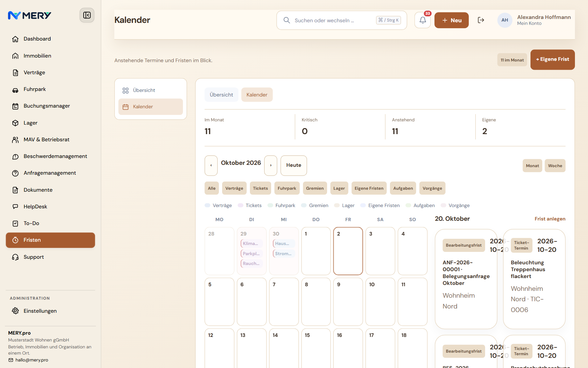Toggle the Aufgaben filter chip
Viewport: 588px width, 368px height.
point(403,188)
